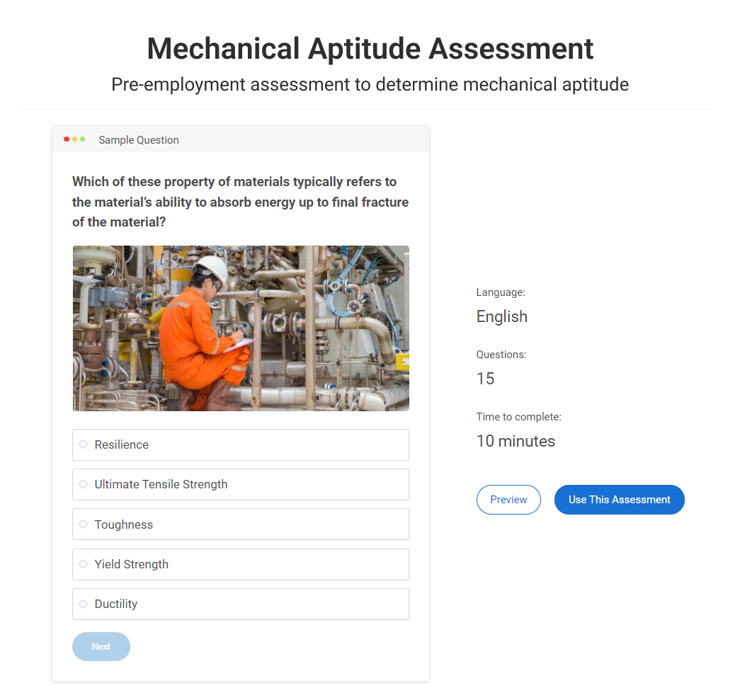The width and height of the screenshot is (740, 700).
Task: Click the yellow dot in the Sample Question header
Action: [x=74, y=139]
